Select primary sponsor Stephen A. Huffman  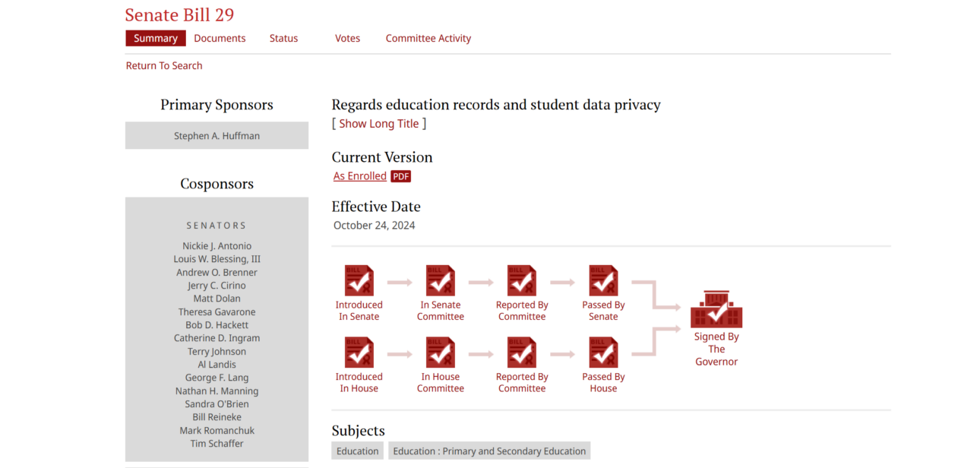(x=217, y=136)
